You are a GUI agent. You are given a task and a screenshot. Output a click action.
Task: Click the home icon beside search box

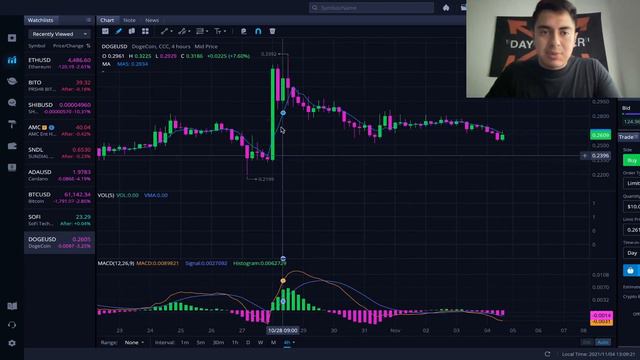[x=446, y=8]
